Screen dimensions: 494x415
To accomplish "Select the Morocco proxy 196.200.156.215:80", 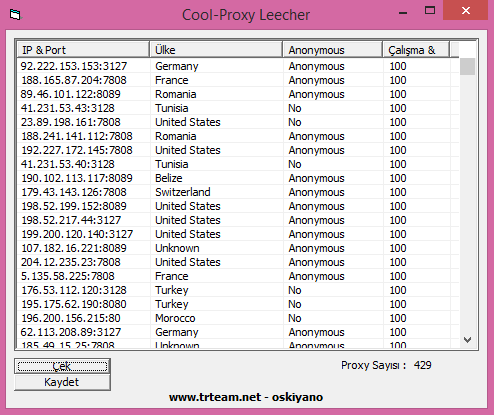I will 238,318.
